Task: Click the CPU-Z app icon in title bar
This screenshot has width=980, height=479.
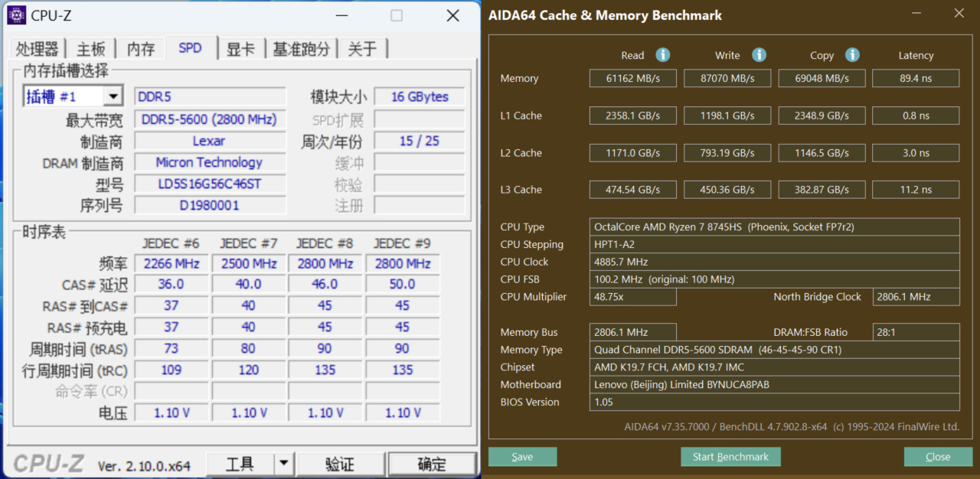Action: coord(16,15)
